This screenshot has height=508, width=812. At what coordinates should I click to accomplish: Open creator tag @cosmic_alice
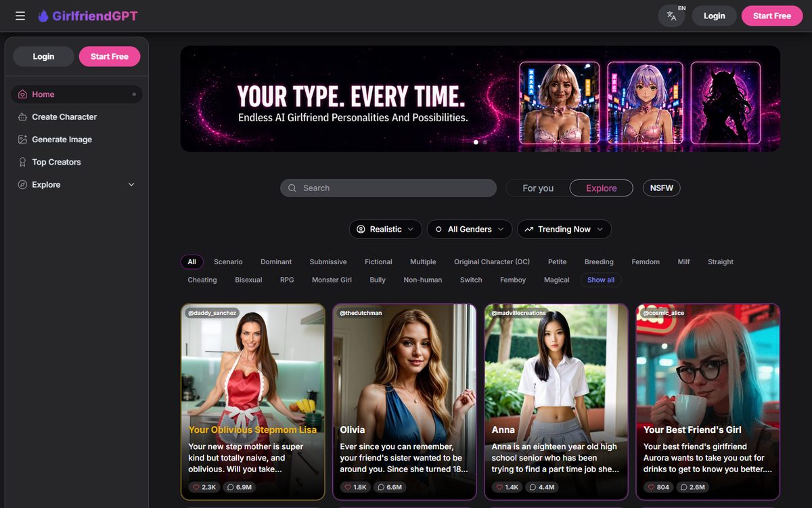pos(665,313)
